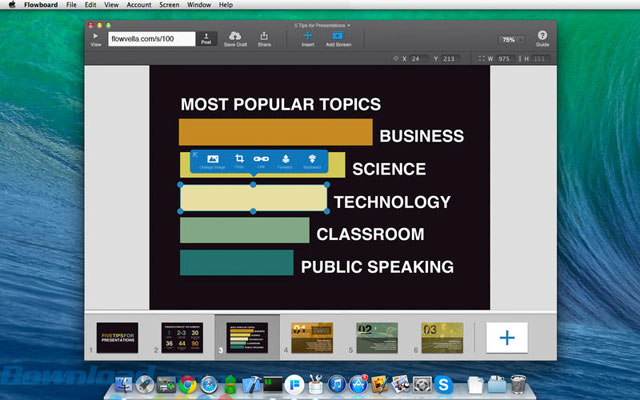Click the Post button
640x400 pixels.
[207, 39]
